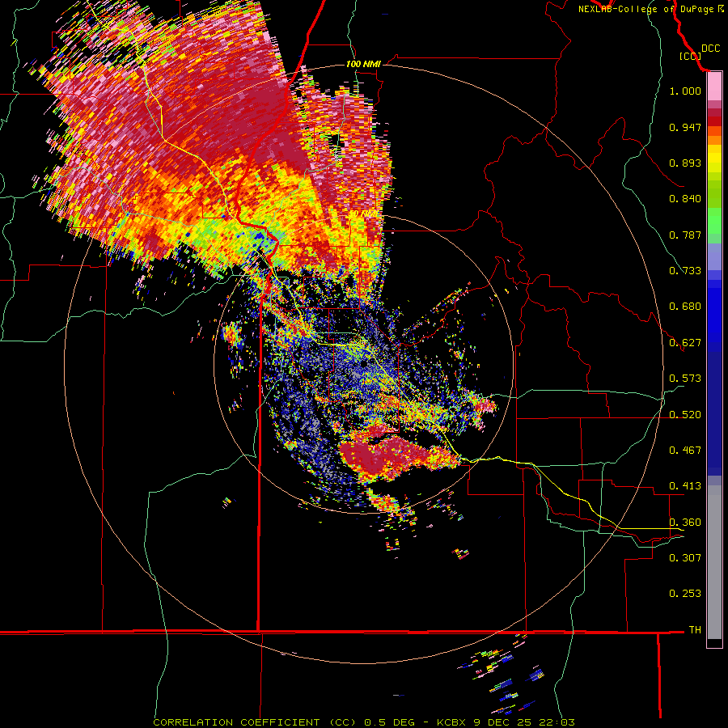The height and width of the screenshot is (728, 728).
Task: Click the DCC legend heading
Action: [x=710, y=49]
